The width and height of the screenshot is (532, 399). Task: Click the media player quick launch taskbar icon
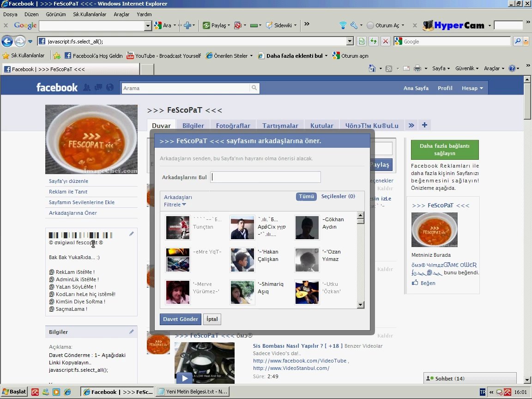56,392
